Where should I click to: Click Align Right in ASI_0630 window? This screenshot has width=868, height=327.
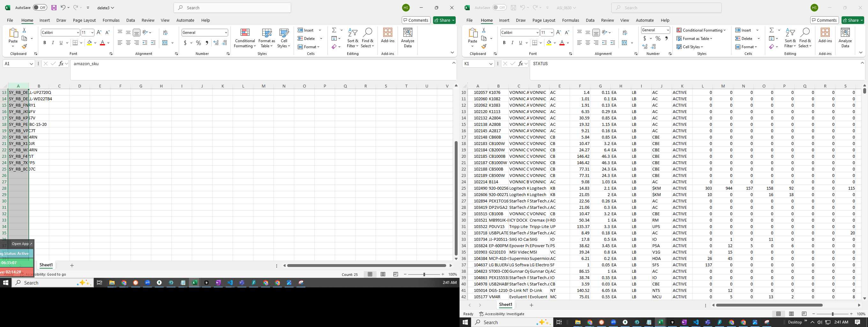[x=596, y=43]
